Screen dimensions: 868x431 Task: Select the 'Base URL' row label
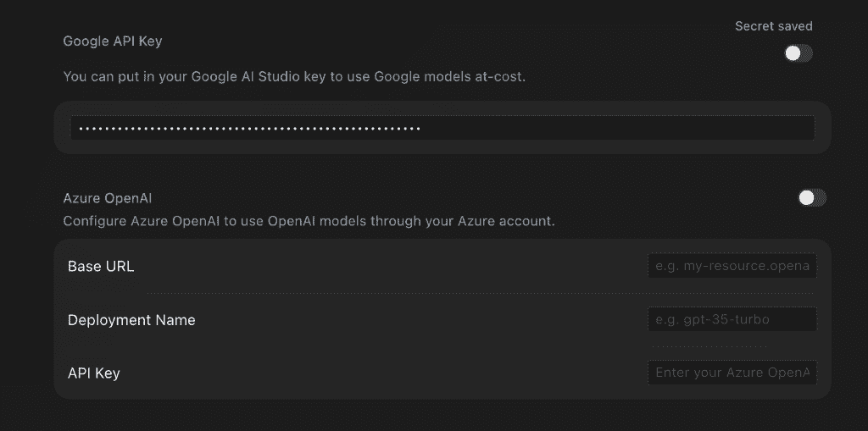[x=101, y=266]
